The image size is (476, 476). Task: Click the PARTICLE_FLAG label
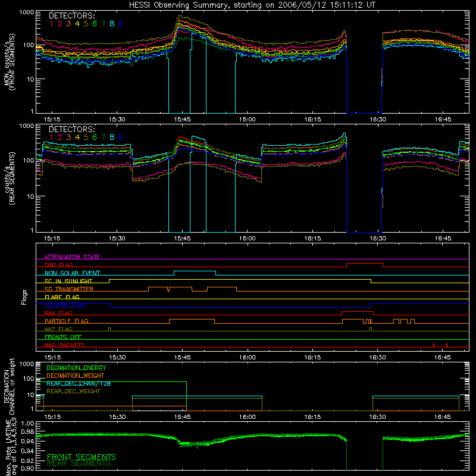click(67, 321)
